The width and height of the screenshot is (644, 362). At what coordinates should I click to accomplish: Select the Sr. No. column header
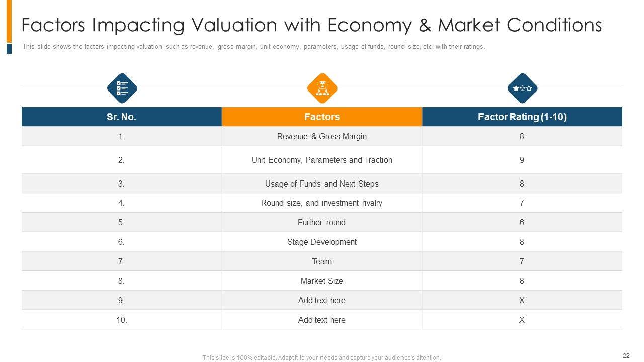point(122,117)
